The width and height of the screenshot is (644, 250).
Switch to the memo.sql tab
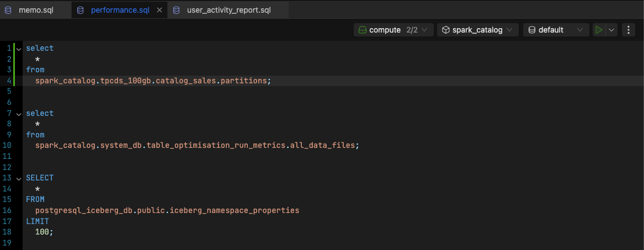coord(36,10)
